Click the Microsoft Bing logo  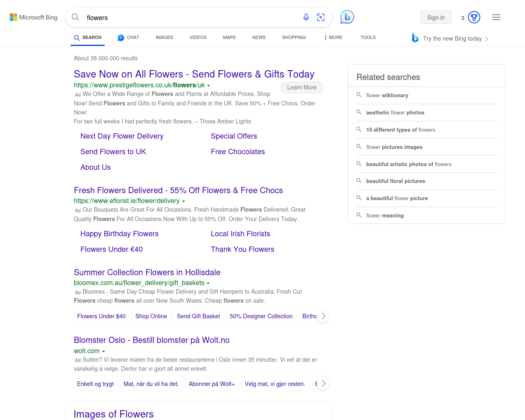tap(34, 17)
